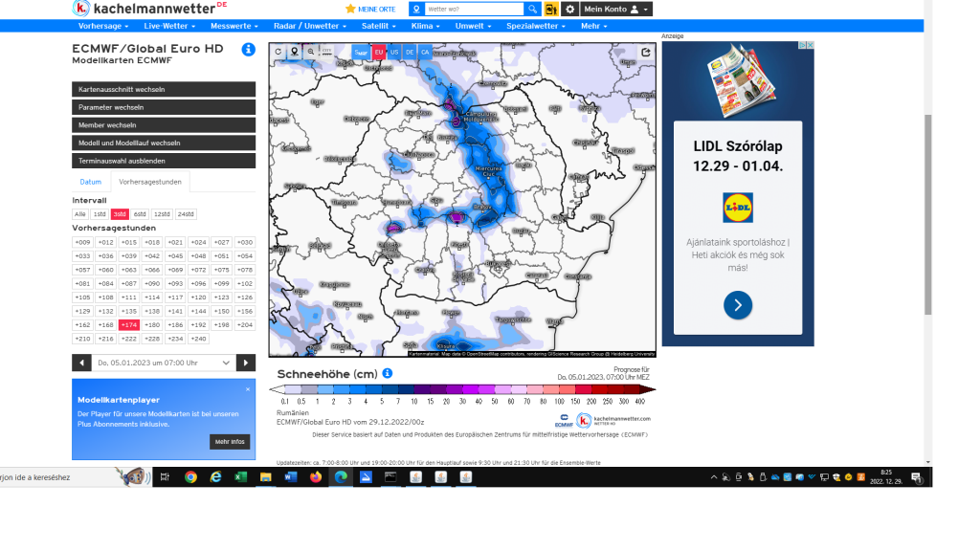Click the map location pin icon

coord(295,52)
